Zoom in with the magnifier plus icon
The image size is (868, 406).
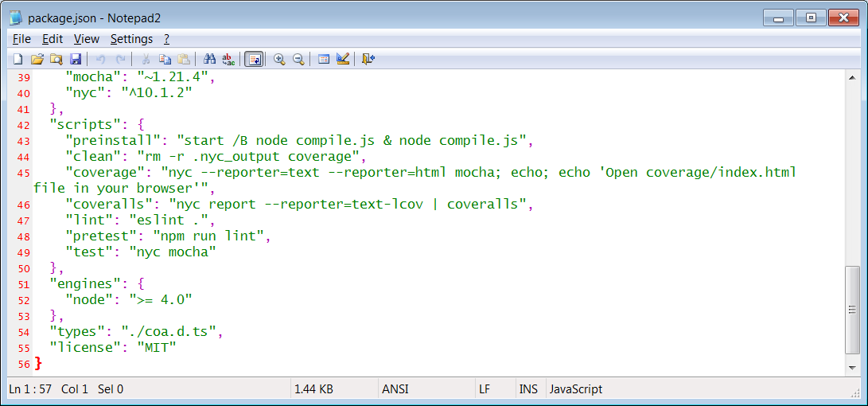point(279,59)
